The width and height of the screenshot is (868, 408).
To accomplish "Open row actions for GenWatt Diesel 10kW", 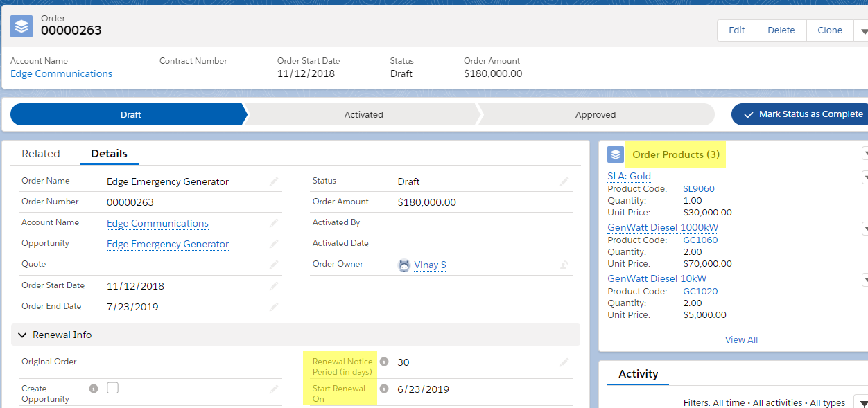I will tap(865, 280).
